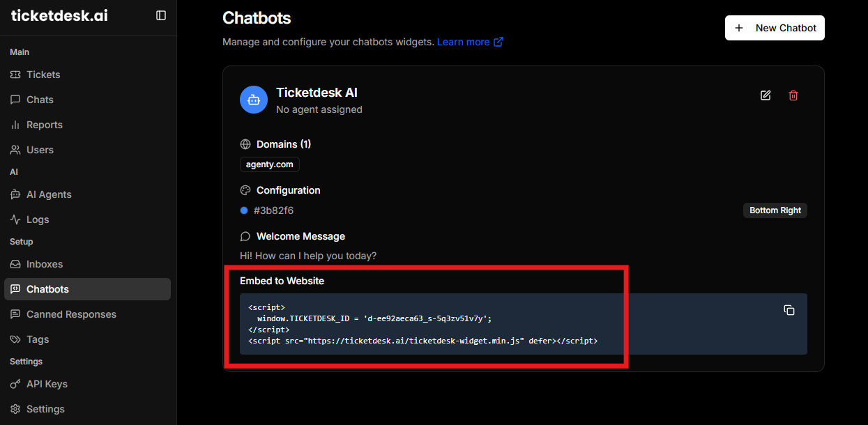Viewport: 868px width, 425px height.
Task: Open AI Agents page
Action: pyautogui.click(x=87, y=194)
